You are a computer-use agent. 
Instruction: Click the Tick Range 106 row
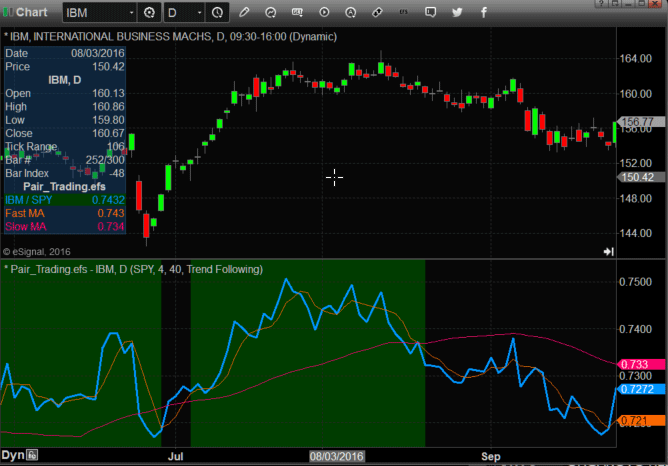65,147
